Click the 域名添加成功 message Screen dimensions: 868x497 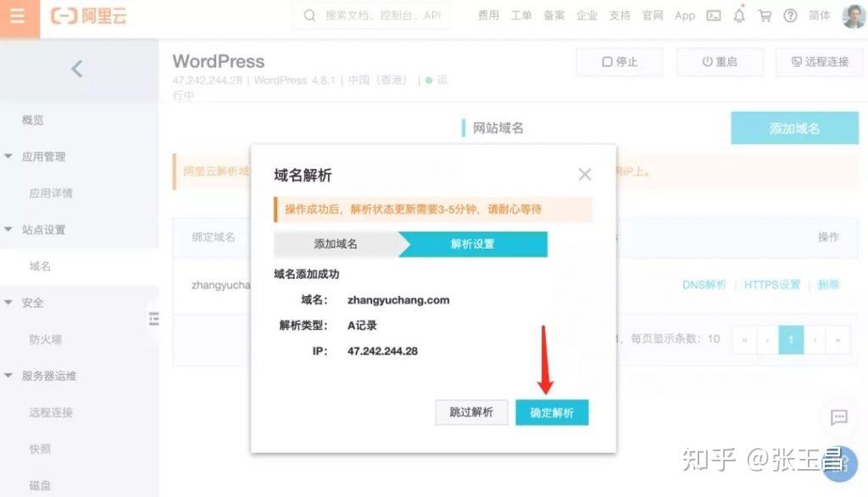pos(307,274)
